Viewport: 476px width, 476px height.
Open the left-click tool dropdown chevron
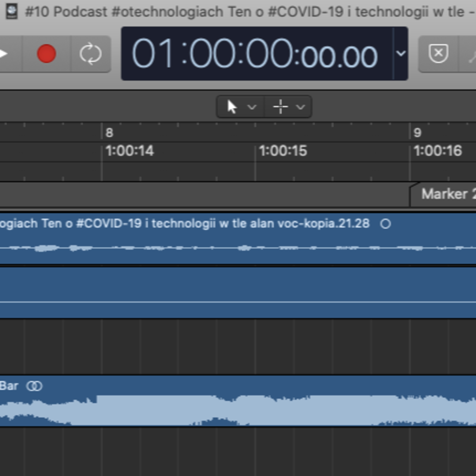point(252,107)
